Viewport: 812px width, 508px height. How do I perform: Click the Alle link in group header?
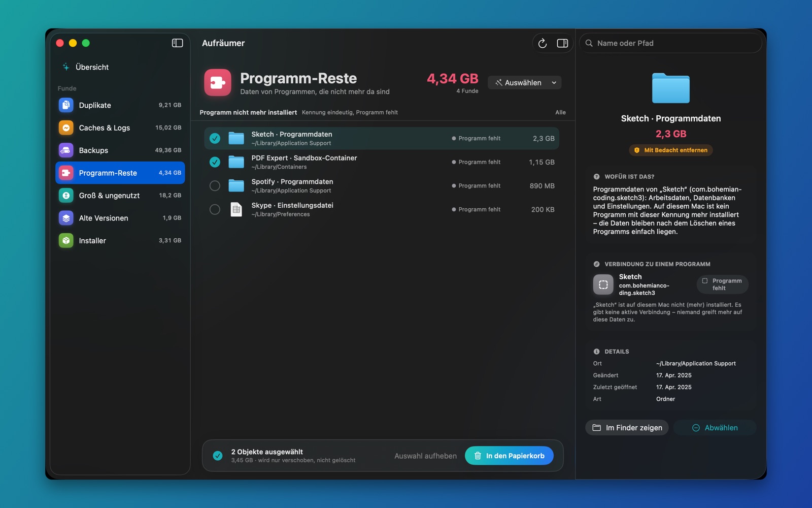pyautogui.click(x=560, y=112)
